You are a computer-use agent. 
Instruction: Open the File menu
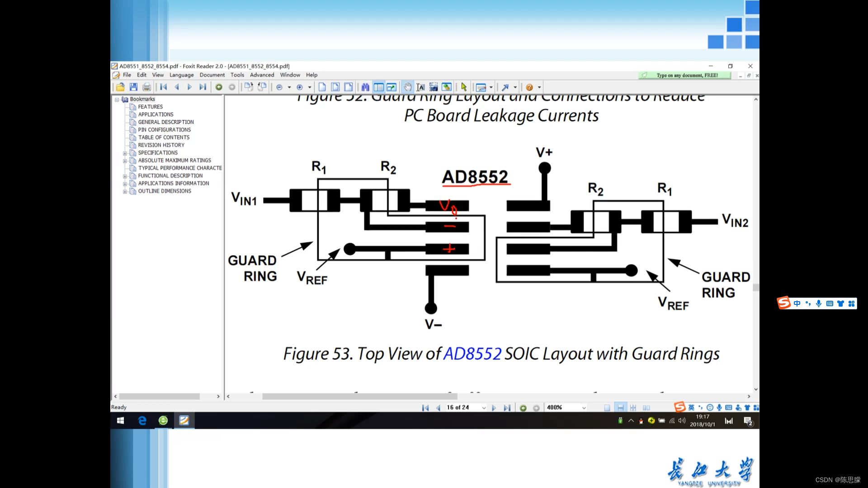click(127, 75)
